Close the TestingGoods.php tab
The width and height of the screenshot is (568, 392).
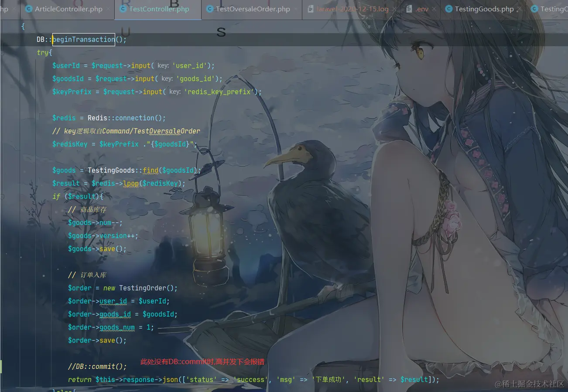click(x=520, y=9)
